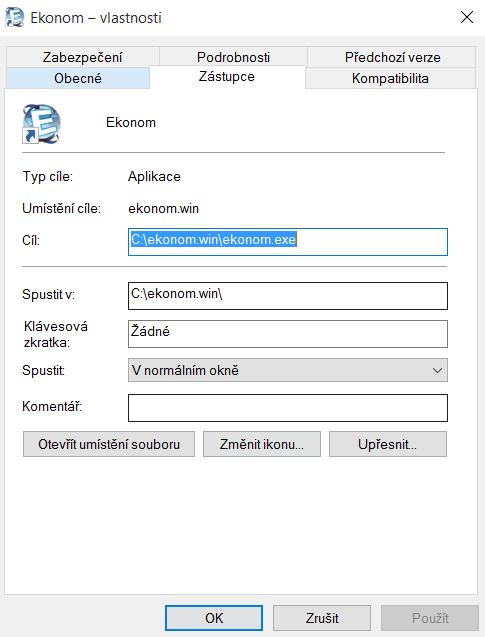Confirm with the OK button
This screenshot has height=637, width=485.
tap(214, 618)
